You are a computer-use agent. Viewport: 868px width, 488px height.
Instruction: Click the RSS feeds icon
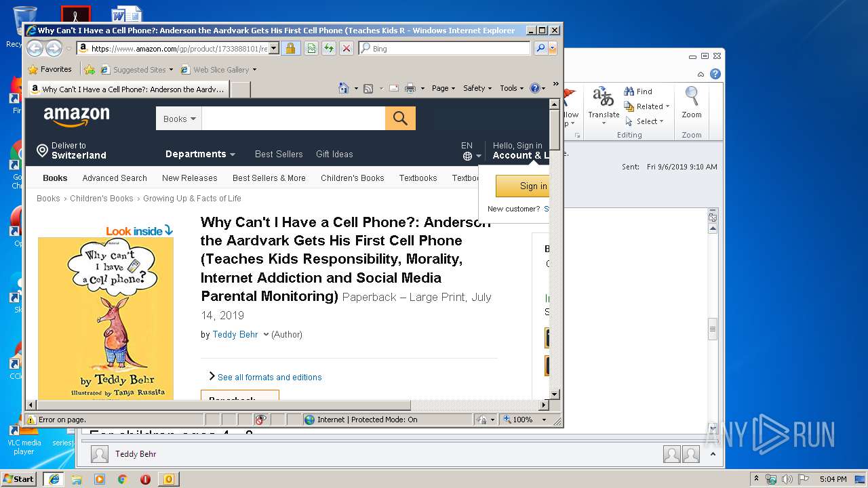368,88
